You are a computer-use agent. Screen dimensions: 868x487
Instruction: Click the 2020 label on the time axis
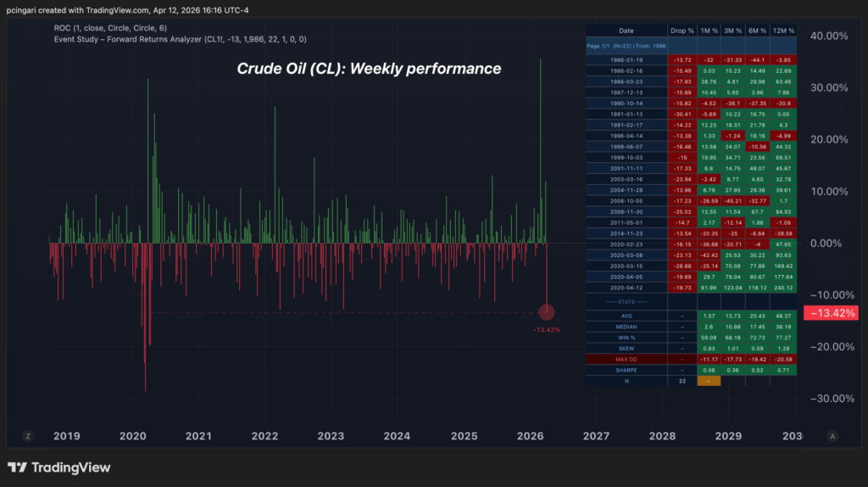coord(133,435)
